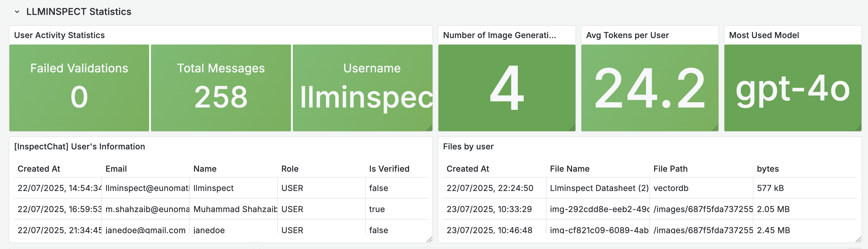
Task: Grab resize handle of User's Information panel
Action: coord(429,240)
